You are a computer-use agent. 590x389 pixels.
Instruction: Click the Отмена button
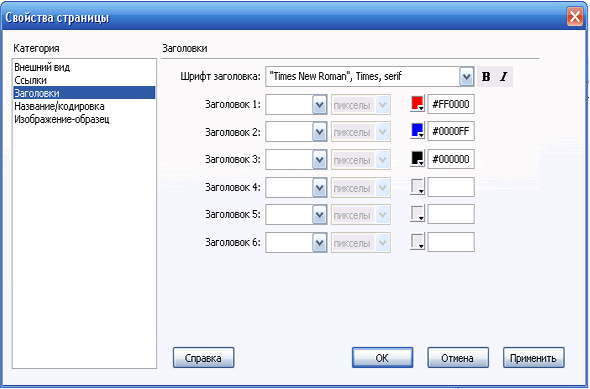458,358
